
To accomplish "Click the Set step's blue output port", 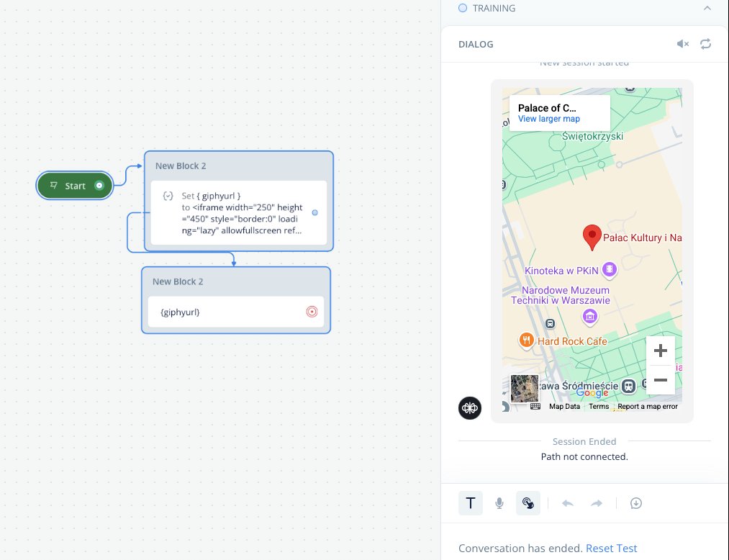I will coord(314,212).
